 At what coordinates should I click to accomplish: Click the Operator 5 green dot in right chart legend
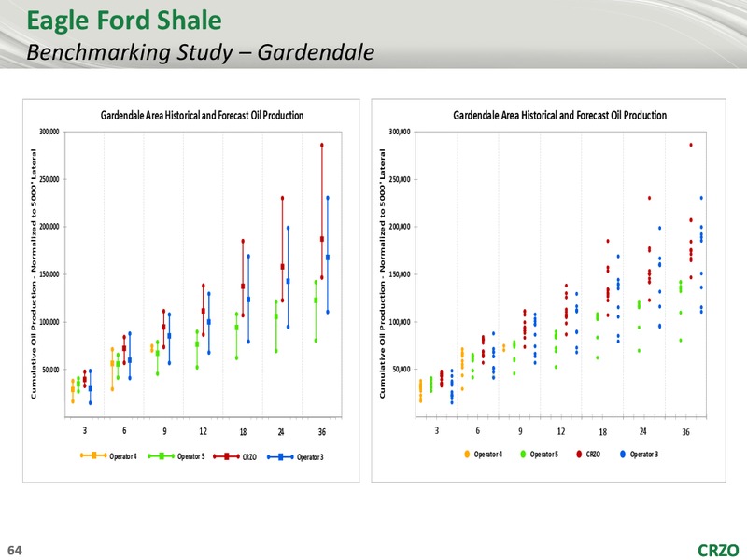click(523, 454)
